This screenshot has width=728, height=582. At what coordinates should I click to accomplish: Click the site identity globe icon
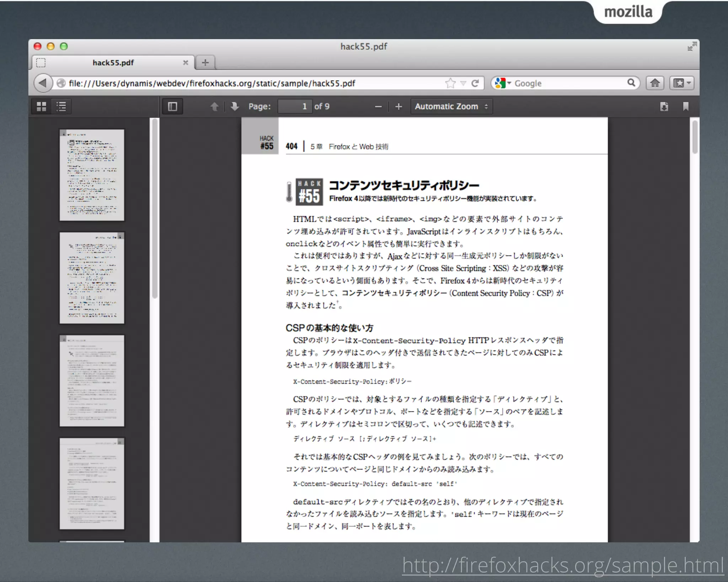[61, 83]
